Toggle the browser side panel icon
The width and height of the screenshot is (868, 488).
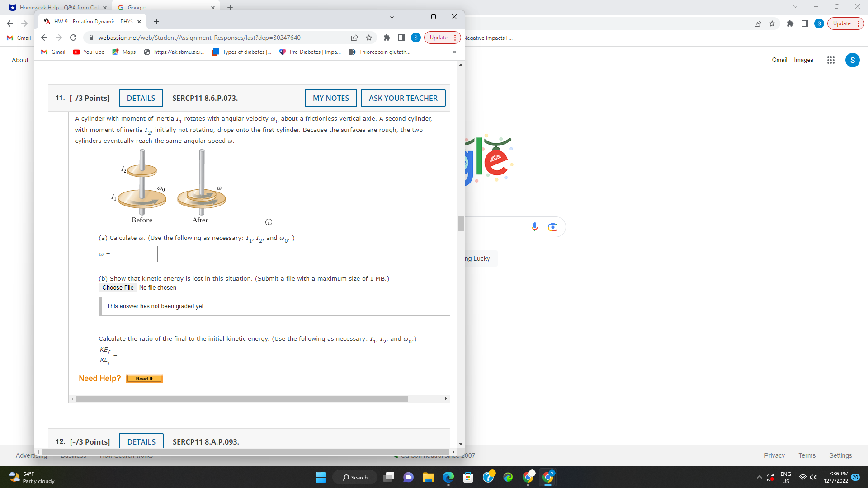coord(401,38)
